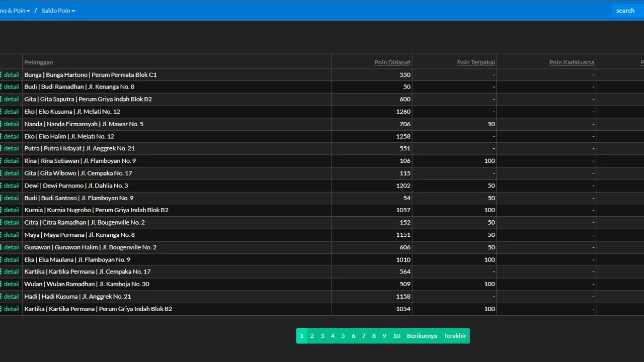Open detail for Citra Ramadhan row
The image size is (644, 362).
(x=10, y=222)
